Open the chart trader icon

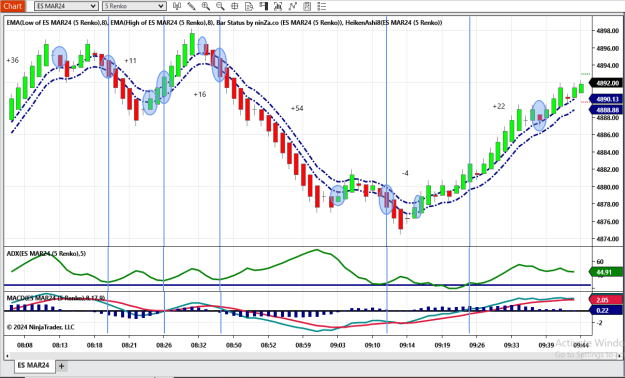[x=263, y=6]
